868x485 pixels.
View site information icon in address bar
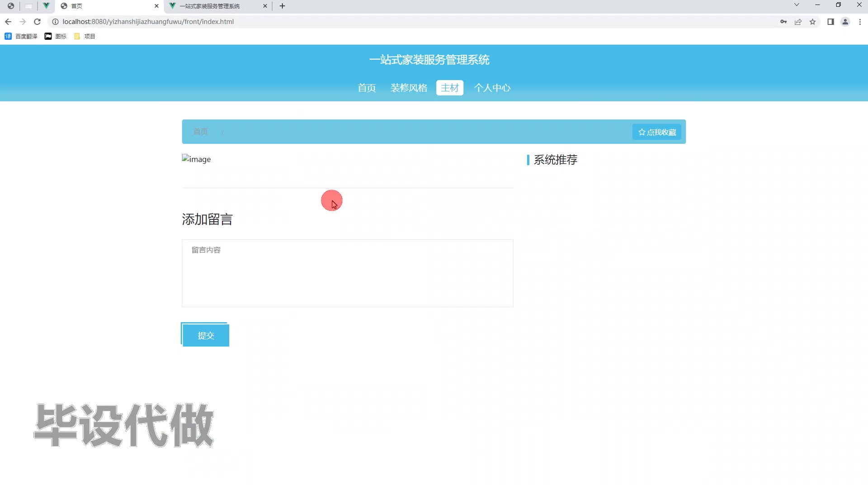56,22
